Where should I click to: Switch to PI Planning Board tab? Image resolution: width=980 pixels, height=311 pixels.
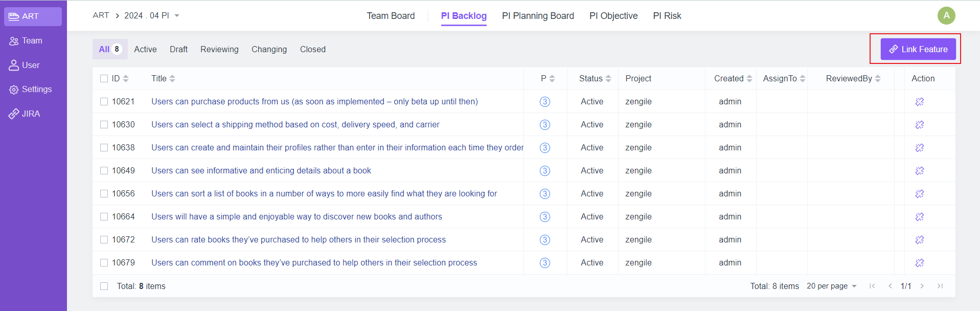point(538,16)
